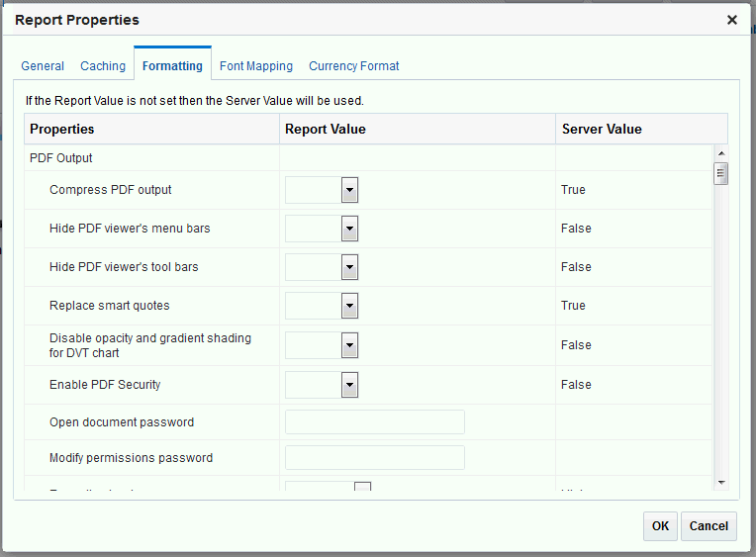Click the Open document password field
The image size is (756, 557).
375,422
